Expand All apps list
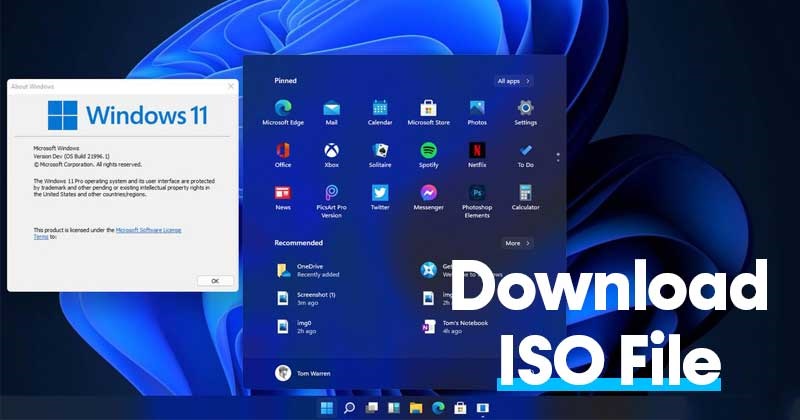This screenshot has width=800, height=420. (x=514, y=81)
